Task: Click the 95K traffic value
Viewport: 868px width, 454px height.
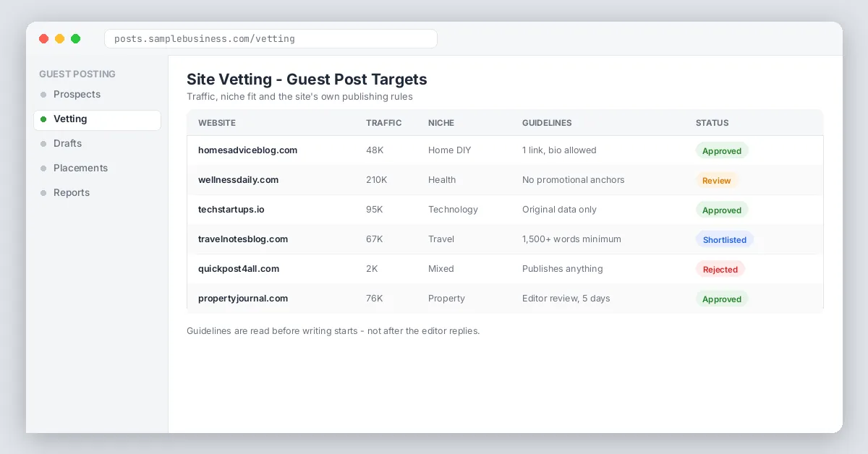Action: 375,210
